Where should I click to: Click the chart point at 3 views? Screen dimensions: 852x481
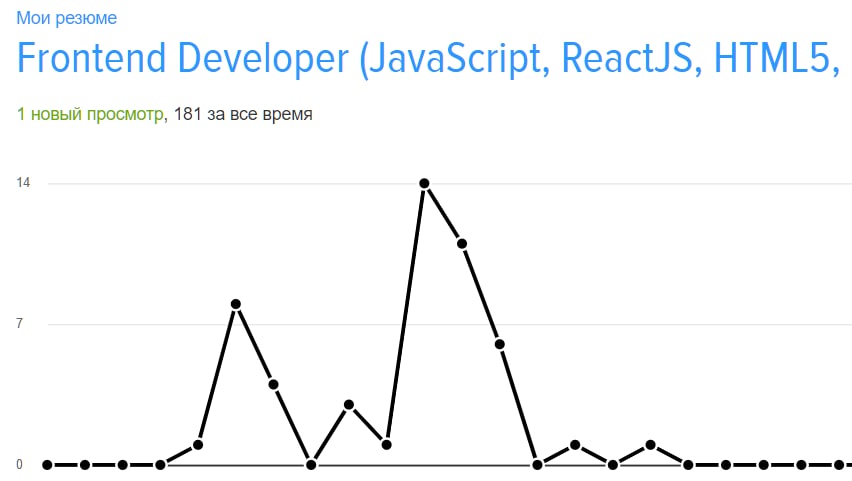[349, 405]
